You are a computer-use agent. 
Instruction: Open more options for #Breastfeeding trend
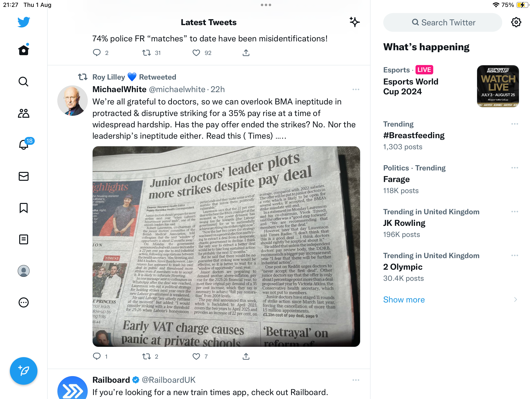pyautogui.click(x=515, y=124)
